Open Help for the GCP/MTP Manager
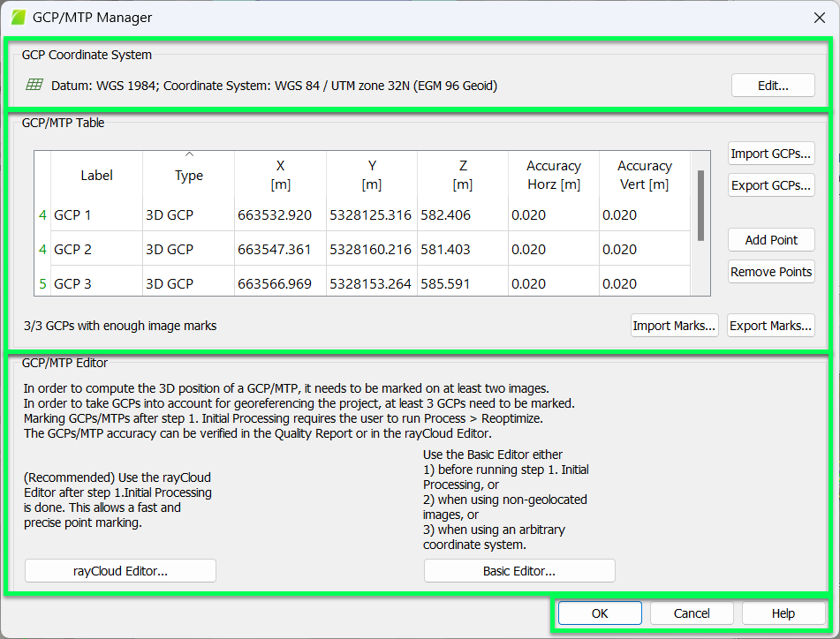This screenshot has width=840, height=639. tap(783, 613)
